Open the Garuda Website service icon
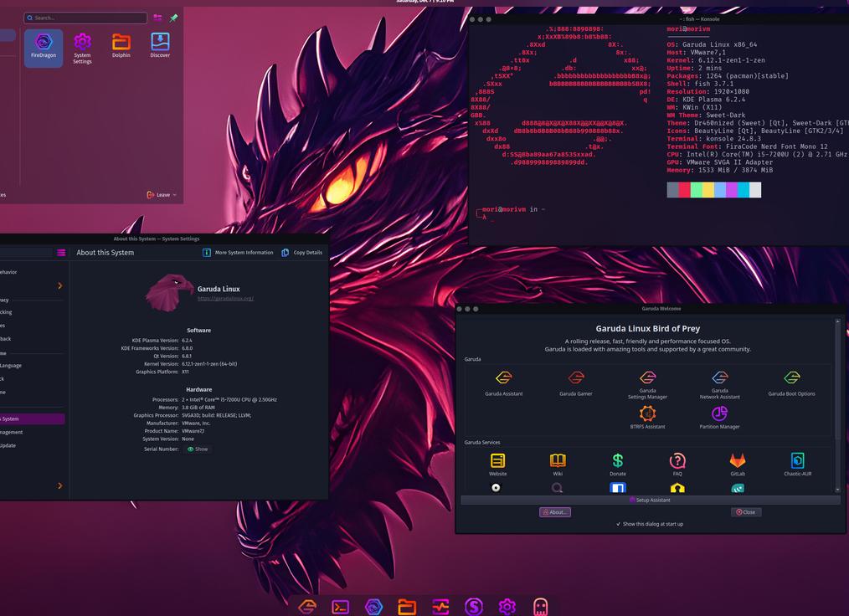 [x=497, y=465]
